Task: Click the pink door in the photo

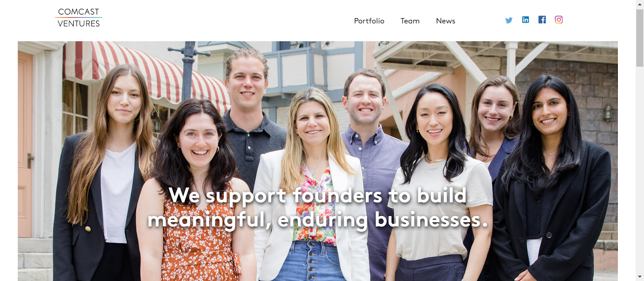Action: tap(25, 145)
